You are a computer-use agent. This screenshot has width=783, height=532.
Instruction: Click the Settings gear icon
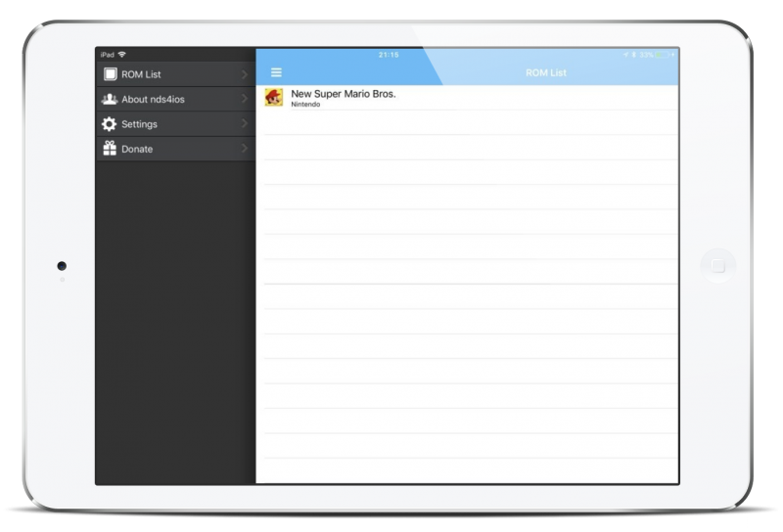tap(110, 124)
